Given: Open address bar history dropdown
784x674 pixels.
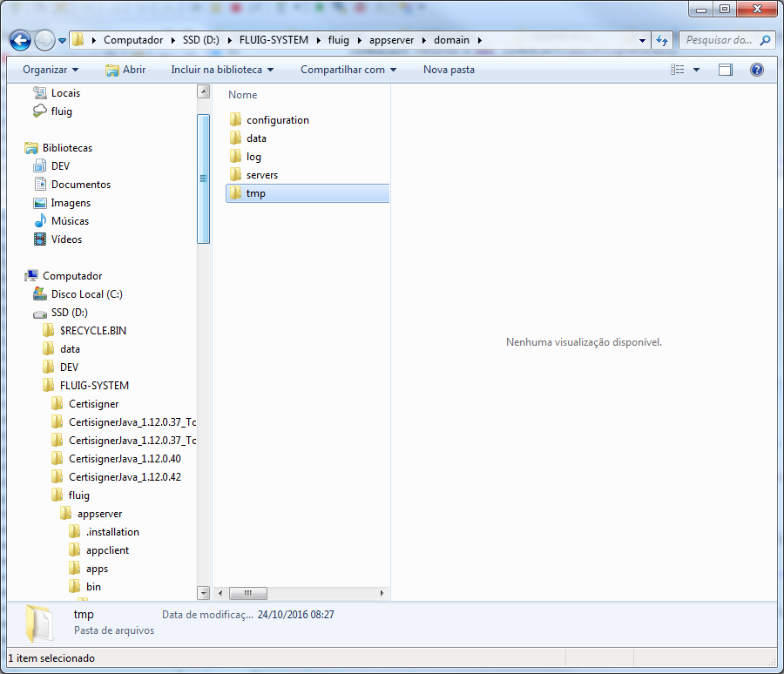Looking at the screenshot, I should tap(642, 41).
